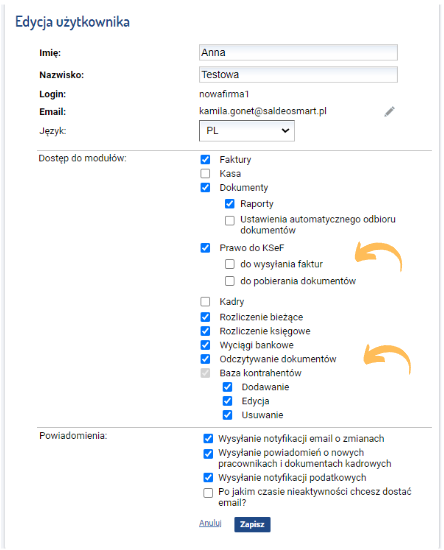Check the Po jakim czasie nieaktywności option
This screenshot has height=550, width=444.
click(208, 493)
